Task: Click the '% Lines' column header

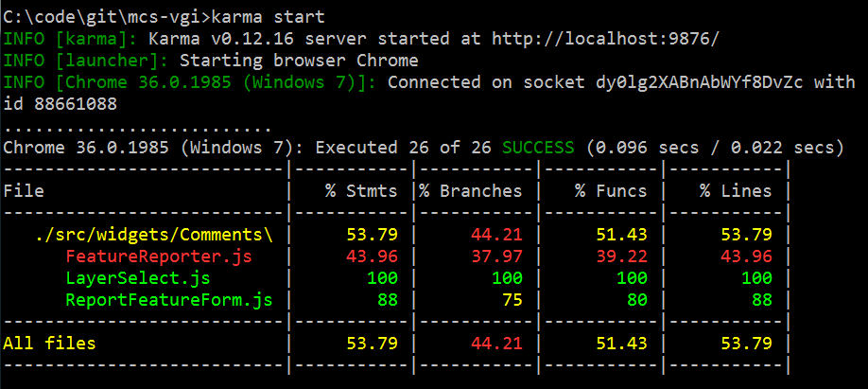Action: click(x=736, y=190)
